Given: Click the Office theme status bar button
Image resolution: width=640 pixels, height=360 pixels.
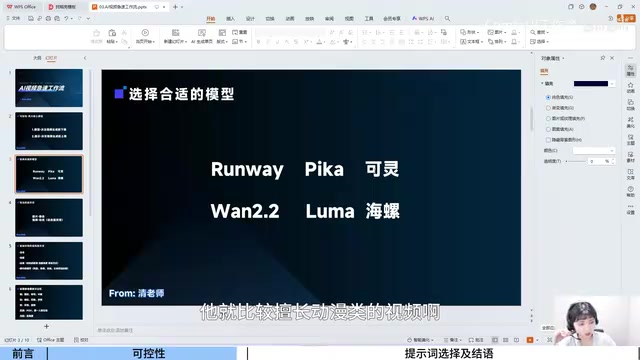Looking at the screenshot, I should 51,340.
